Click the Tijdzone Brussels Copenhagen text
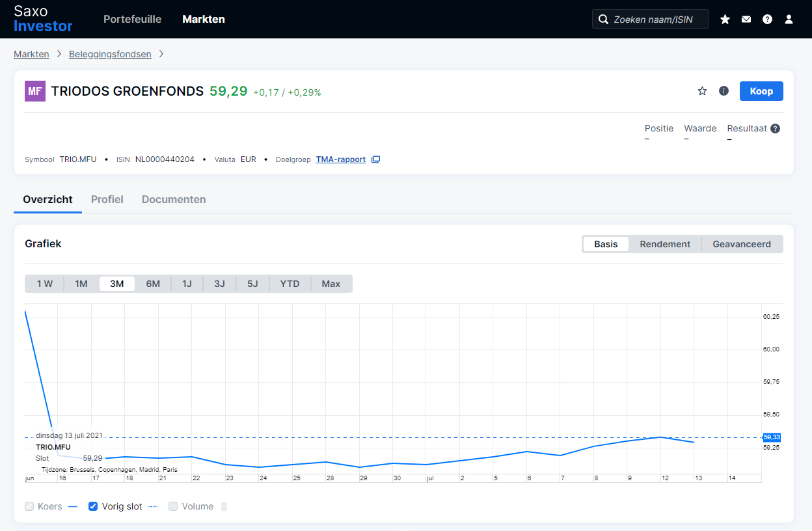Screen dimensions: 812x531 pos(109,469)
